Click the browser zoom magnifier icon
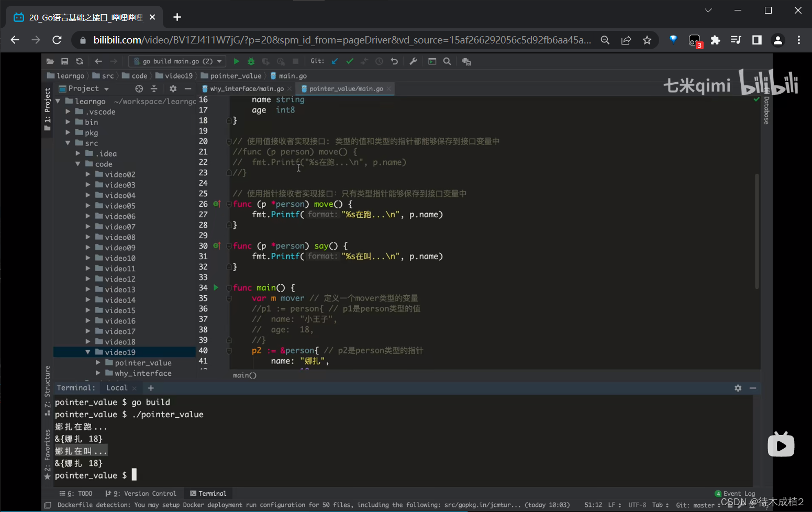Screen dimensions: 812x512 tap(605, 40)
